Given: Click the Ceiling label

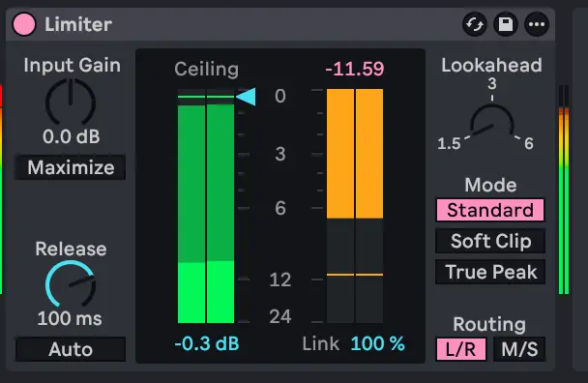Looking at the screenshot, I should (207, 70).
